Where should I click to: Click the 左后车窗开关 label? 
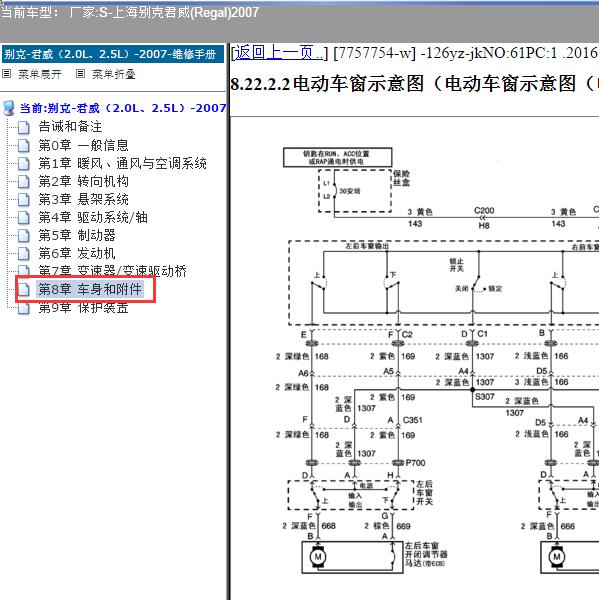(x=424, y=492)
